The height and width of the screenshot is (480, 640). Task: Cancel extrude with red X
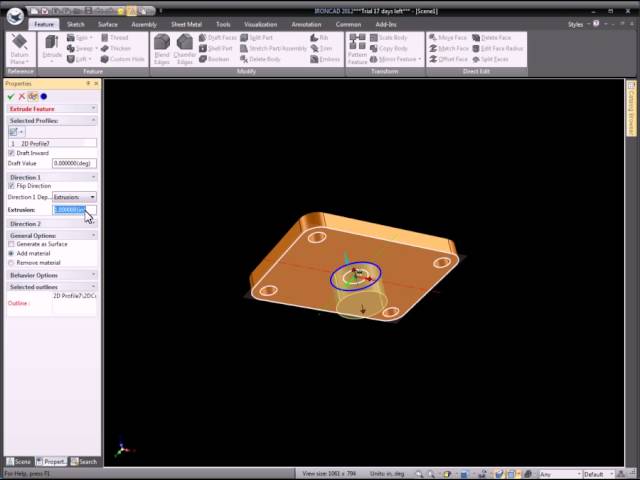click(22, 96)
